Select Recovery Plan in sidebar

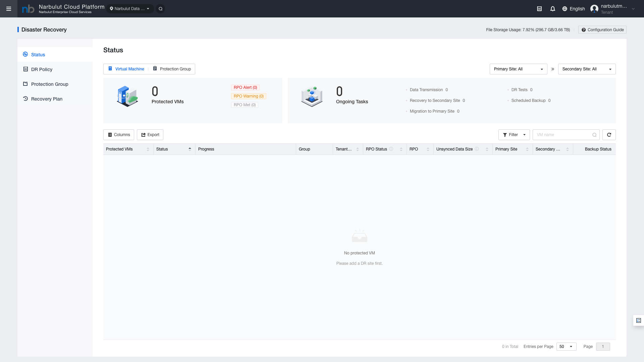point(55,99)
